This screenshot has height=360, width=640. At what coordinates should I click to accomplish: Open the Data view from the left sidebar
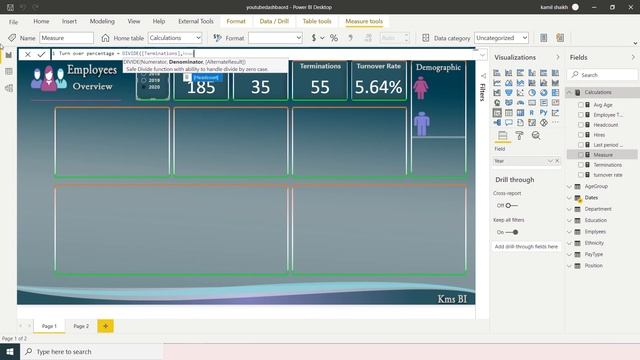click(x=9, y=71)
